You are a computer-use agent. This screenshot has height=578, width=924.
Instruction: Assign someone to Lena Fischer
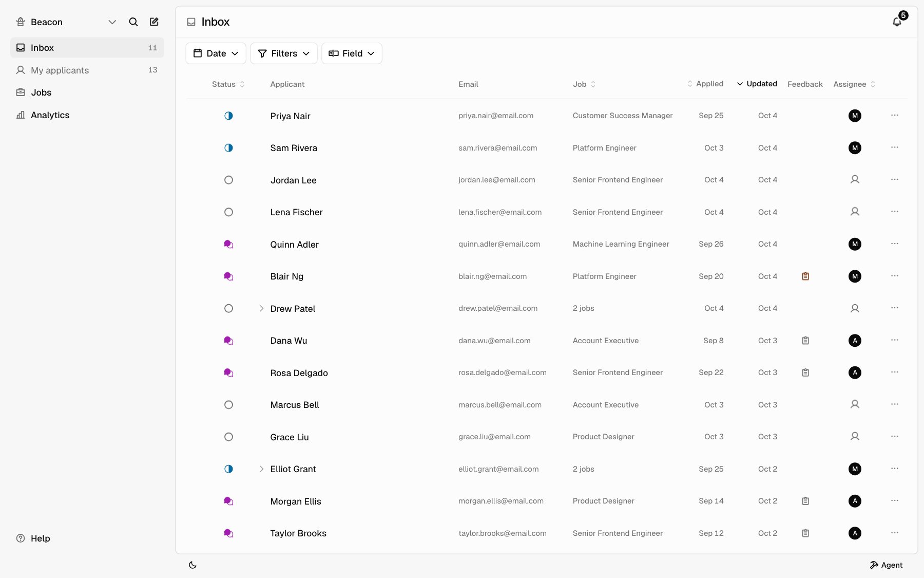pyautogui.click(x=855, y=212)
